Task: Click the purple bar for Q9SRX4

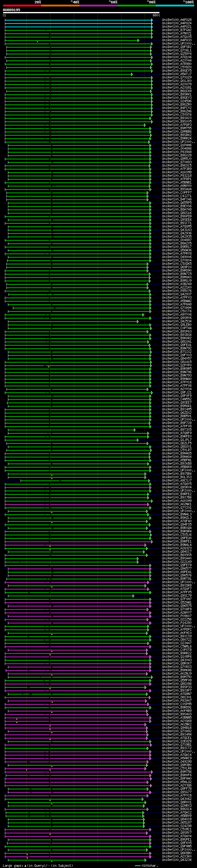Action: [x=78, y=487]
